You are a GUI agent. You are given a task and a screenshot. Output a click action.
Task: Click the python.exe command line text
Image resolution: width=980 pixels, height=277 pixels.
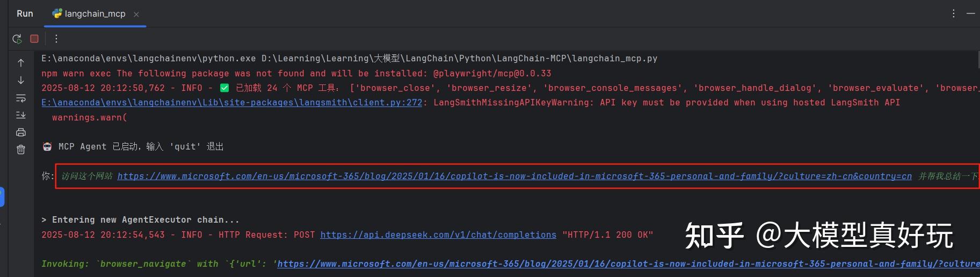point(349,59)
